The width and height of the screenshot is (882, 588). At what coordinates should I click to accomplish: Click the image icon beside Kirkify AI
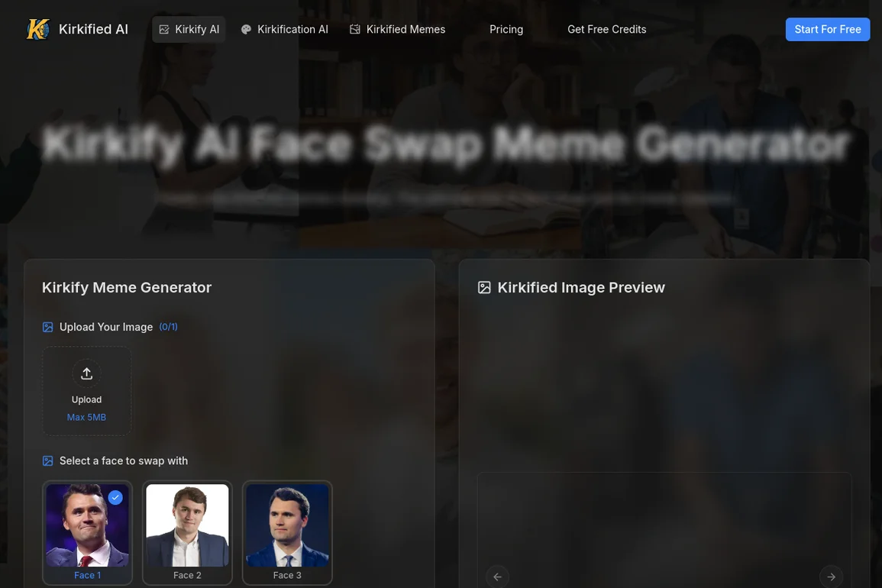click(x=164, y=29)
